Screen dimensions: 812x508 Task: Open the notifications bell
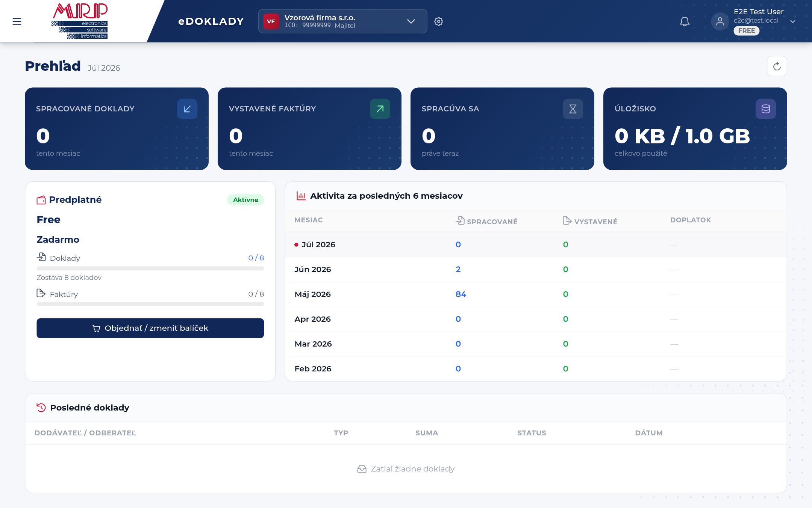(685, 21)
